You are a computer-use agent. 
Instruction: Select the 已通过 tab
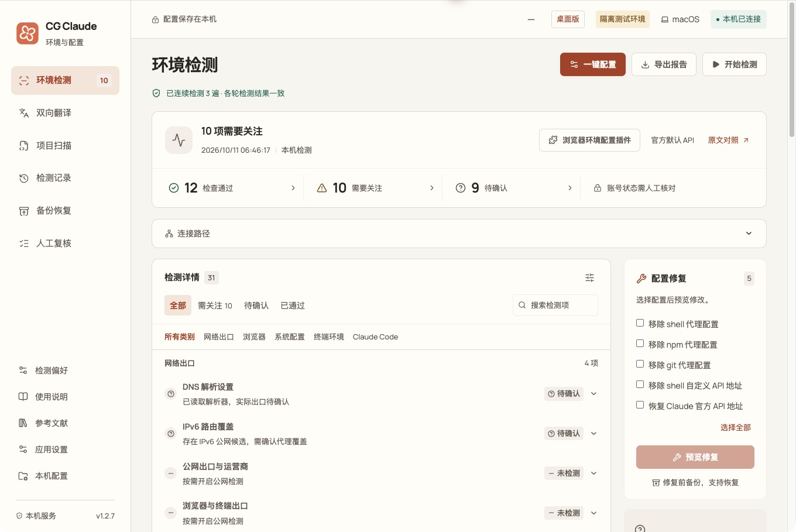click(293, 306)
